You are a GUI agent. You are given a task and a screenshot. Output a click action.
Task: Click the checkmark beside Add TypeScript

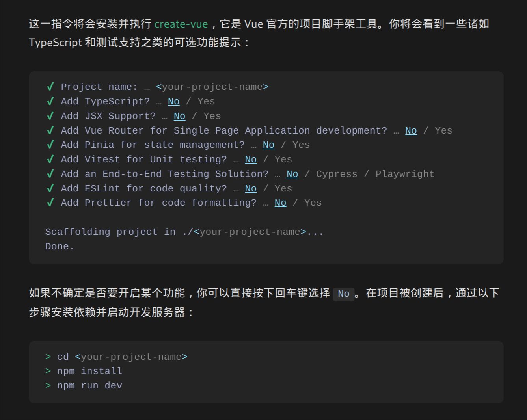click(x=50, y=101)
